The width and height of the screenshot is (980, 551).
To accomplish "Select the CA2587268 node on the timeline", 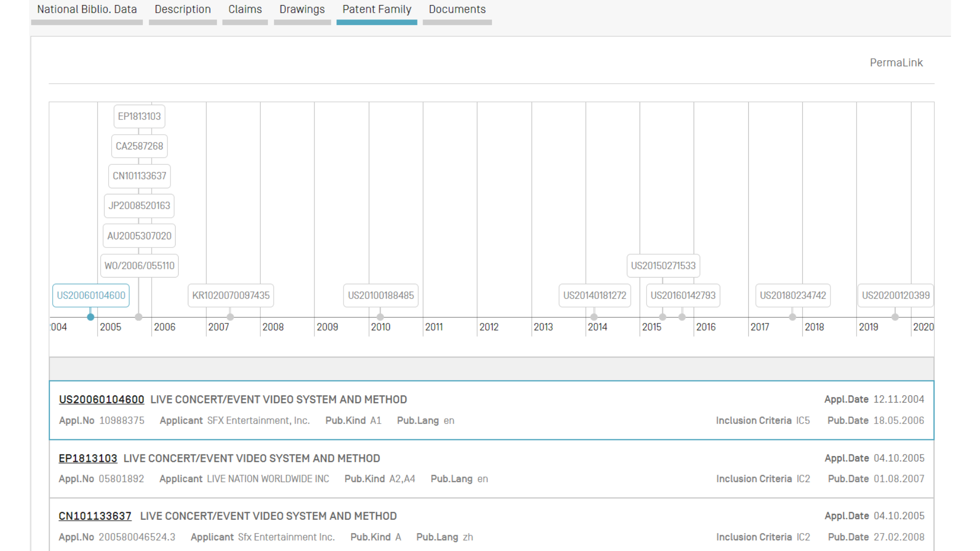I will point(139,146).
